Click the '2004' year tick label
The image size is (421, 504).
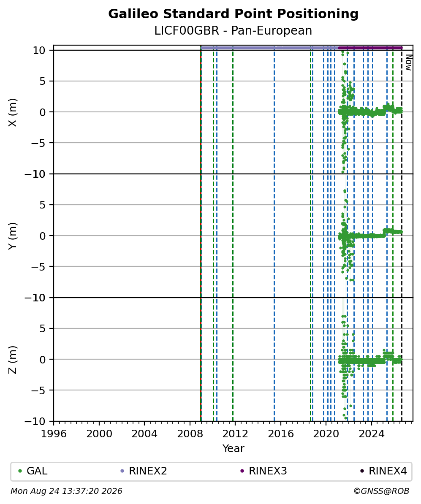click(144, 434)
